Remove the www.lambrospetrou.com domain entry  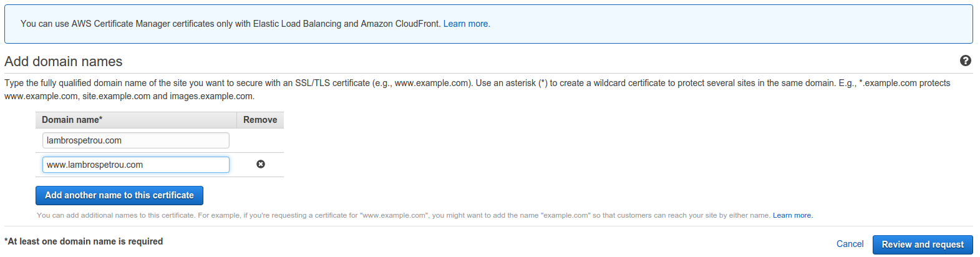tap(261, 164)
